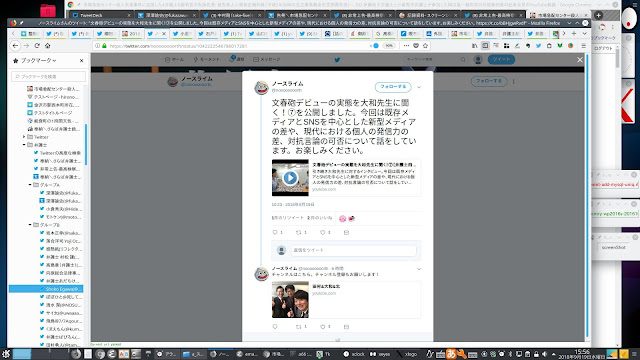The height and width of the screenshot is (360, 640).
Task: Click Twitter search magnifier icon
Action: click(x=463, y=60)
